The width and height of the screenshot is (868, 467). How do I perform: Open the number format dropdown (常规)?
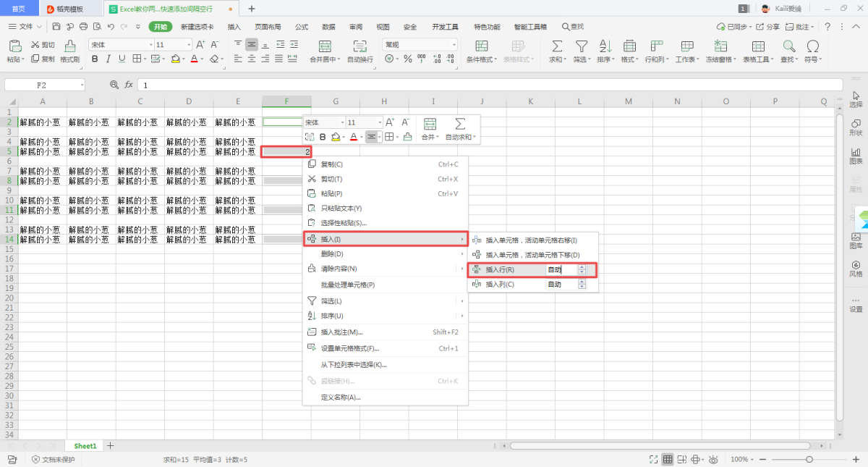click(454, 44)
